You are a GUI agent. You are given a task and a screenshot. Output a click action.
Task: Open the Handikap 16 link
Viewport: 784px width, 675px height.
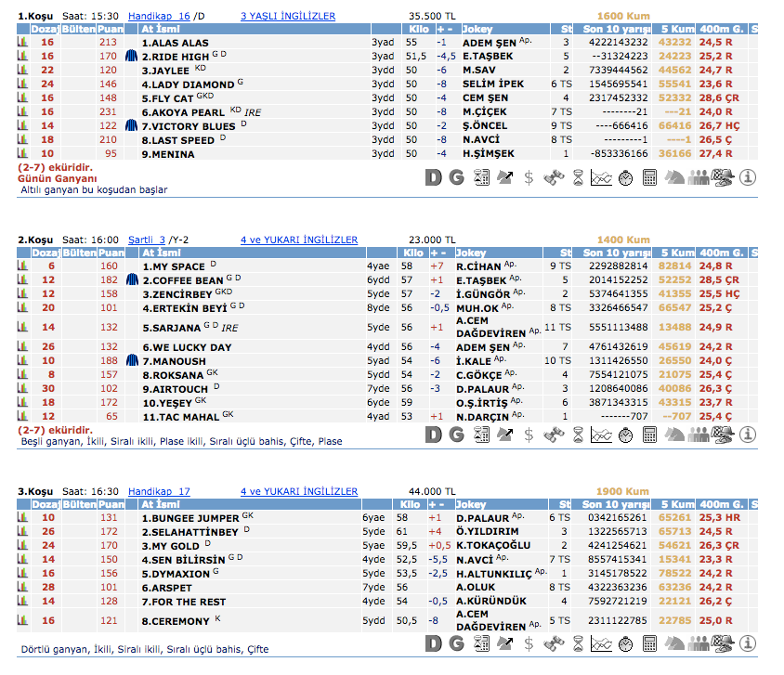pos(158,17)
